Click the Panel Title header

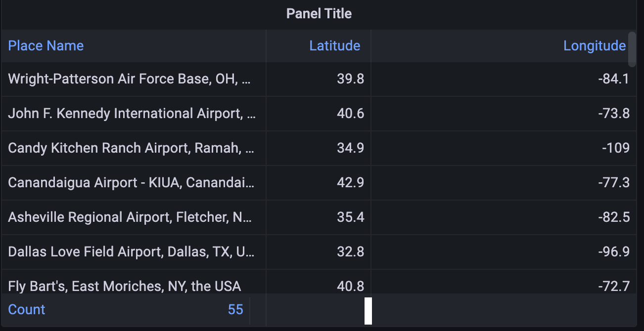(x=319, y=13)
